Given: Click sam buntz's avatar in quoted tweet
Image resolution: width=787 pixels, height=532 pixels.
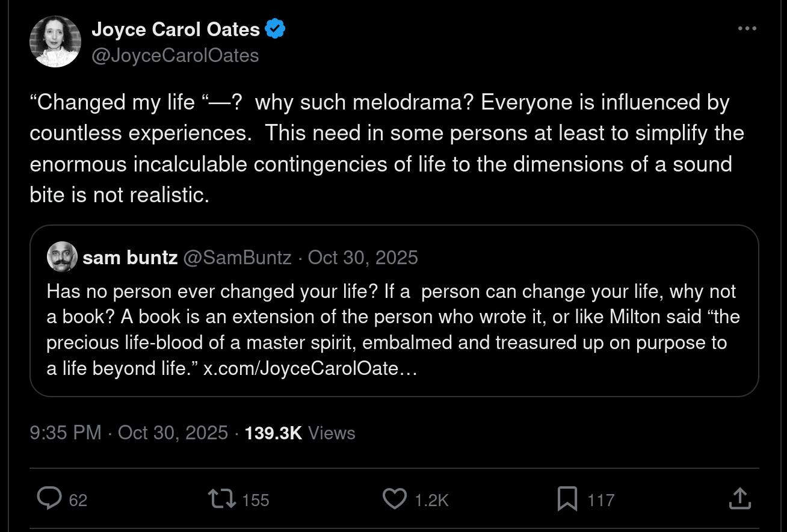Looking at the screenshot, I should [62, 257].
